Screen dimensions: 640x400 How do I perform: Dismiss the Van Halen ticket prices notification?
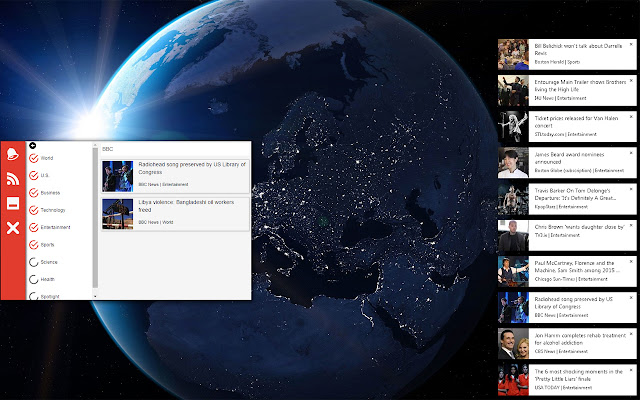click(631, 117)
